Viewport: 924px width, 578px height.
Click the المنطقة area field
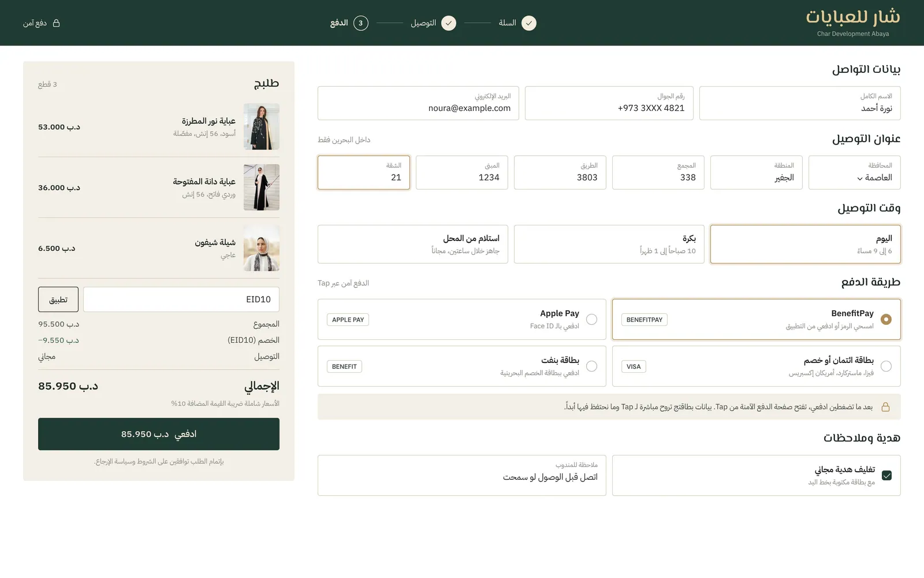[x=757, y=172]
